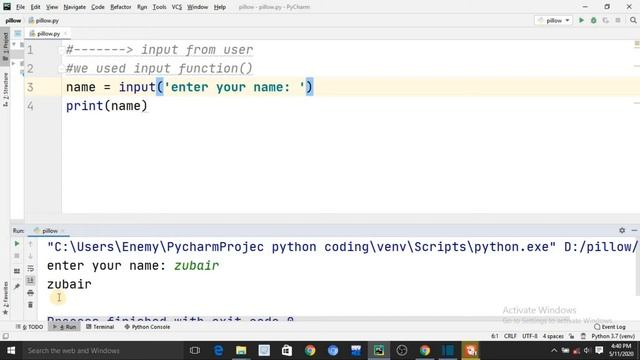This screenshot has width=640, height=360.
Task: Switch to Run tool window button
Action: click(x=64, y=327)
